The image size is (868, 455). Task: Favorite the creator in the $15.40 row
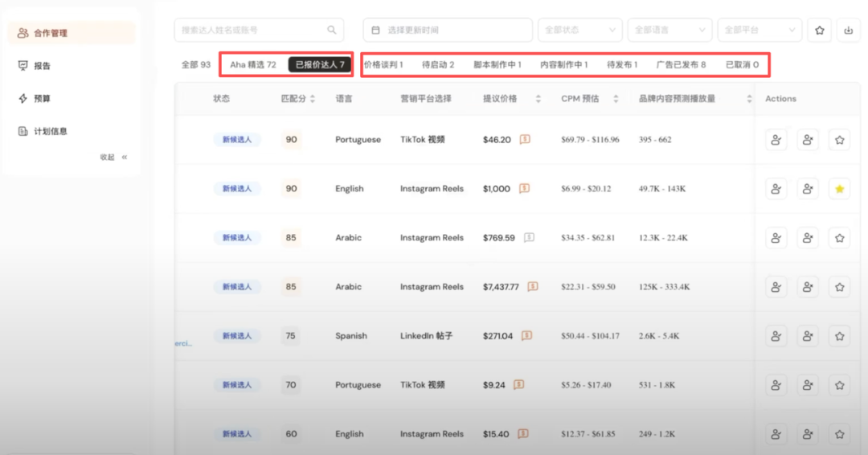839,434
